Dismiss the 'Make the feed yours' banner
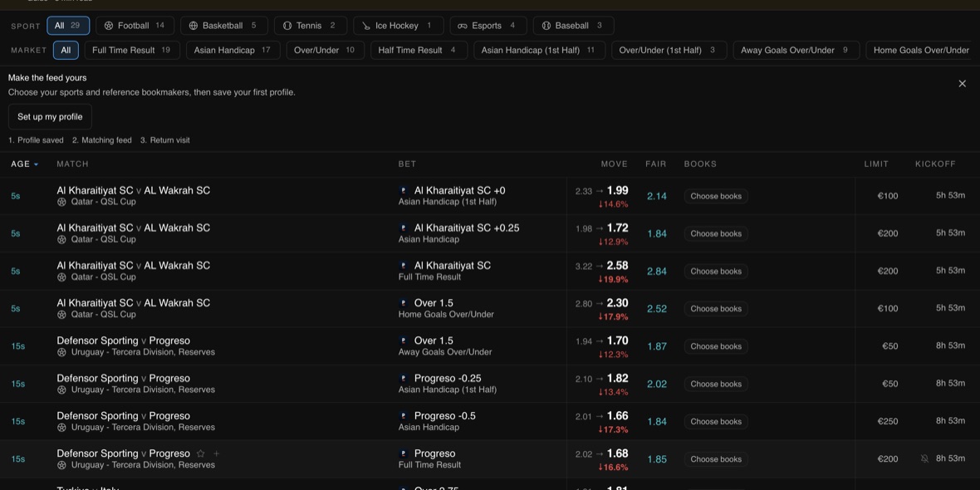The width and height of the screenshot is (980, 490). tap(962, 84)
